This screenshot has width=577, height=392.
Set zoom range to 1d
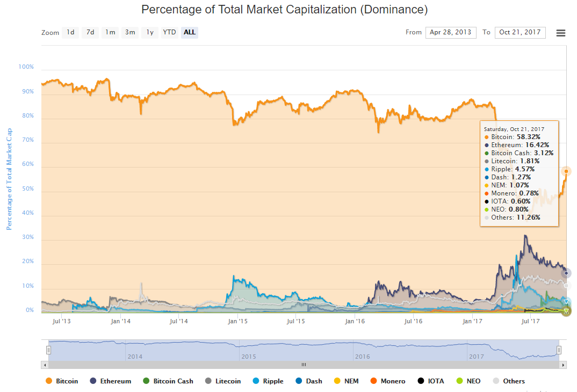(x=70, y=32)
